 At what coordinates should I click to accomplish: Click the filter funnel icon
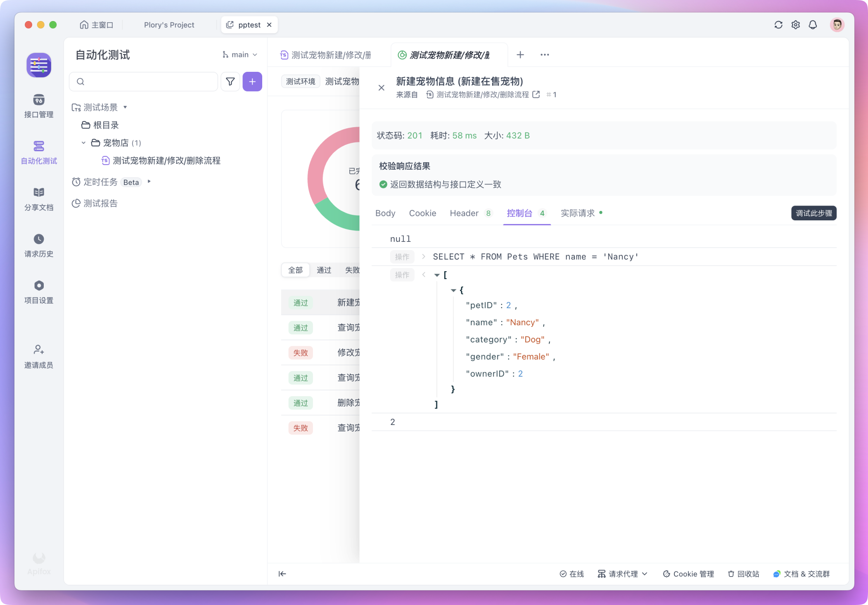pos(230,82)
